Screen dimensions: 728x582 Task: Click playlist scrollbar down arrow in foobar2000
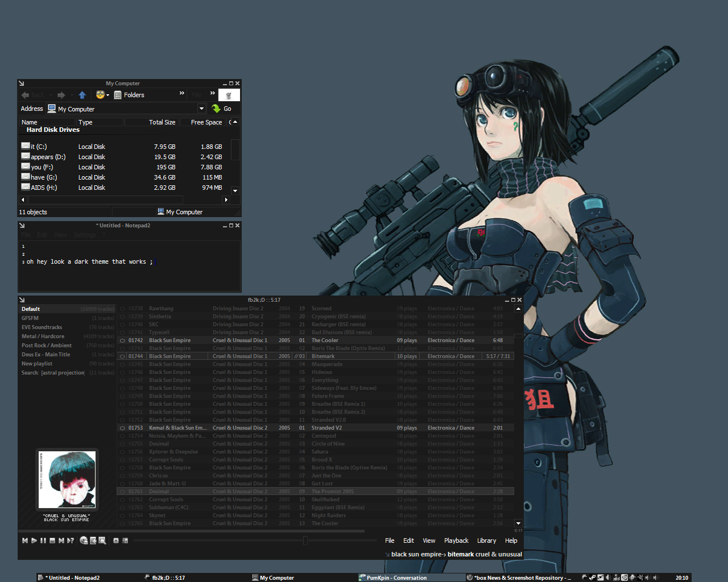tap(518, 523)
